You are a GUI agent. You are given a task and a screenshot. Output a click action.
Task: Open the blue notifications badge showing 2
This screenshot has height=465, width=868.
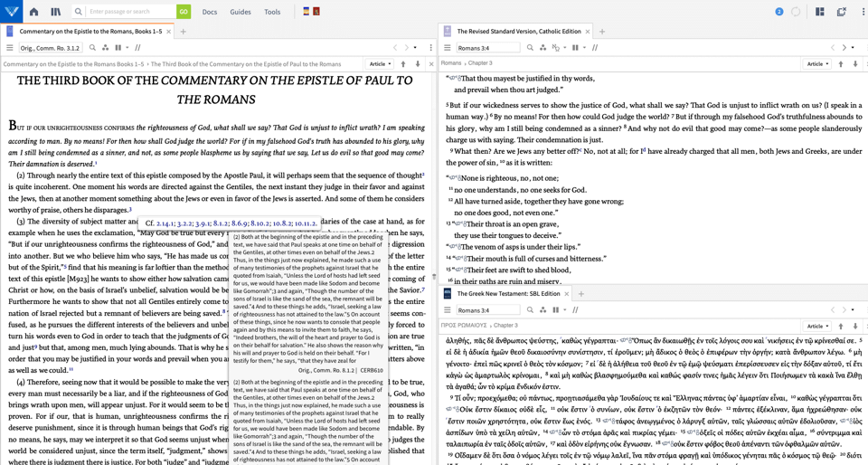tap(778, 12)
